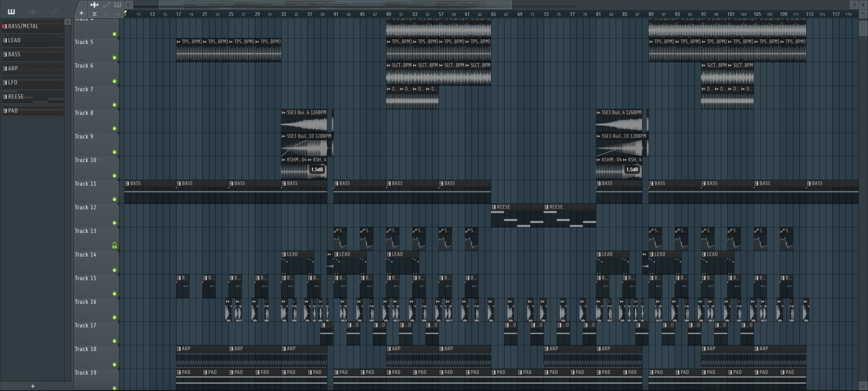Focus pattern clips in playlist toolbar
This screenshot has height=391, width=868.
click(x=118, y=5)
